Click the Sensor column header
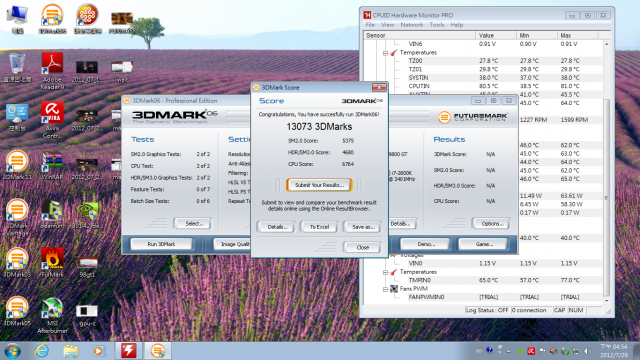The image size is (640, 360). [x=420, y=36]
